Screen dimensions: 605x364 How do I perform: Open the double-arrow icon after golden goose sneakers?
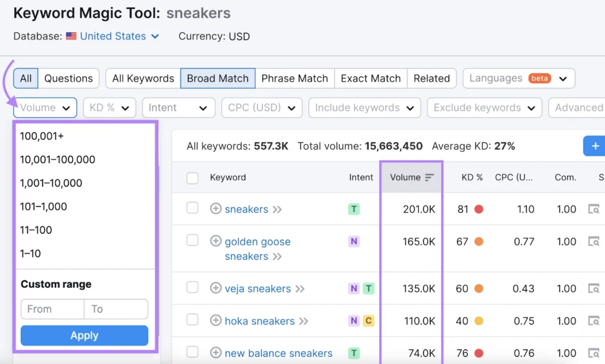(277, 256)
